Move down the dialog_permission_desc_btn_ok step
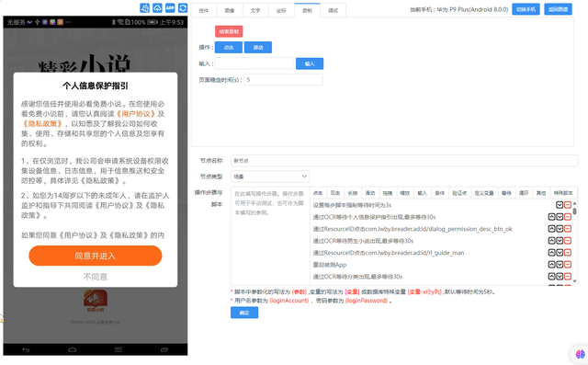This screenshot has width=588, height=365. [x=560, y=228]
